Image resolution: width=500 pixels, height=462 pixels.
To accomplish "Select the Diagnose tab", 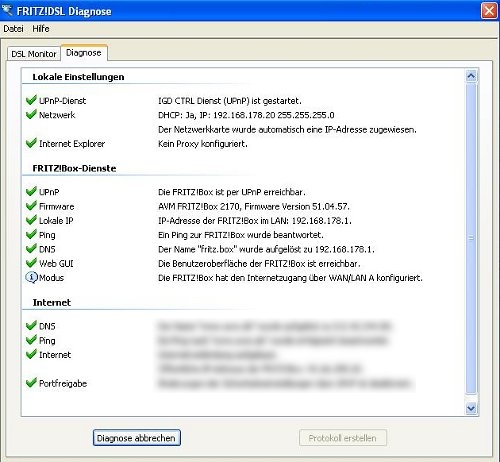I will 84,53.
